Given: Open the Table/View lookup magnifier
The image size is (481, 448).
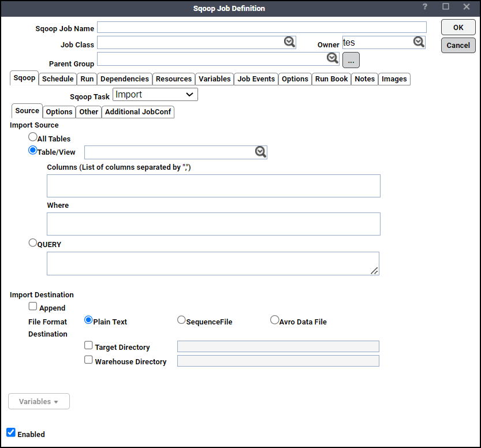Looking at the screenshot, I should click(x=260, y=152).
